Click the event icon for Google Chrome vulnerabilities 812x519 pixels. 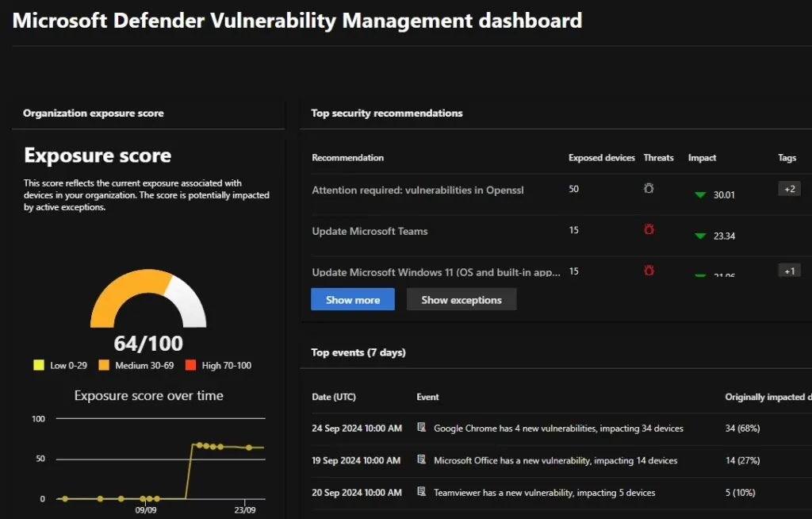tap(422, 427)
